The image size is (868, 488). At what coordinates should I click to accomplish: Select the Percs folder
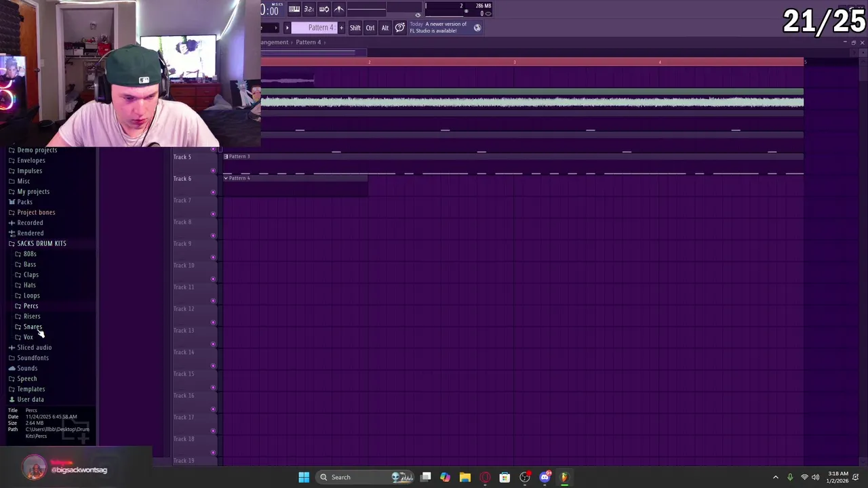[26, 306]
